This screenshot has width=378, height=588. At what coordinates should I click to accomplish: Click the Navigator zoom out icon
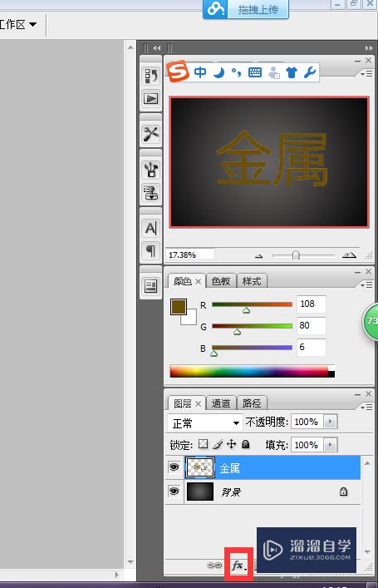click(x=258, y=256)
